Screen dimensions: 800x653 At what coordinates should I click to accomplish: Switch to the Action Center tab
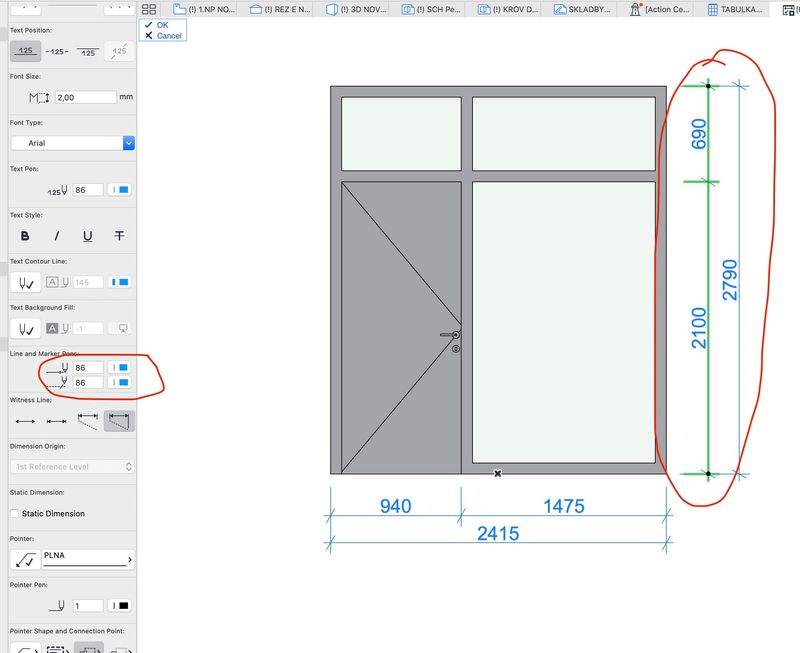(659, 9)
